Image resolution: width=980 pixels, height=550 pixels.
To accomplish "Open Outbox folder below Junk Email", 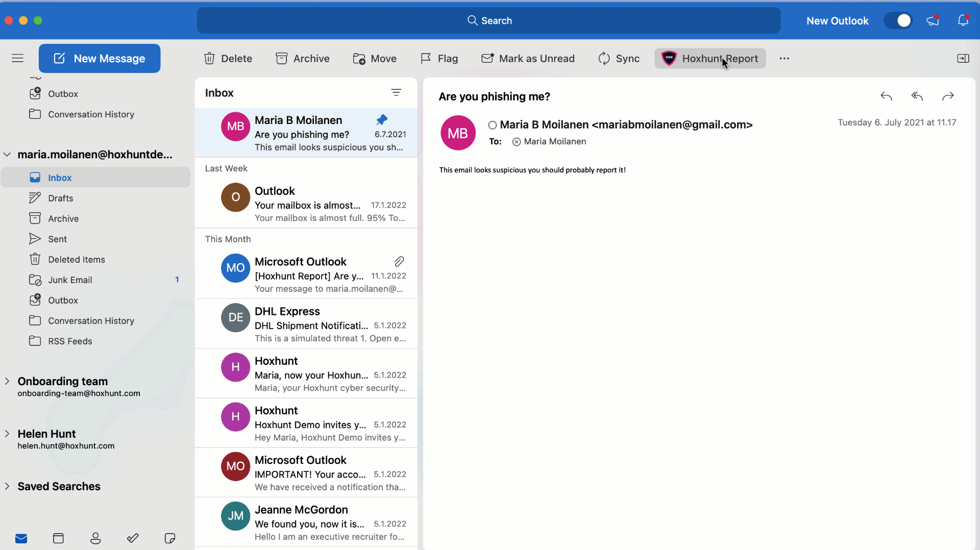I will [96, 300].
